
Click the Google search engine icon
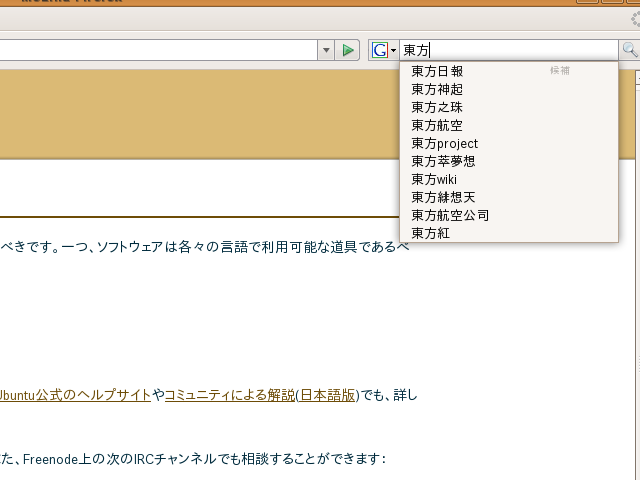(380, 50)
